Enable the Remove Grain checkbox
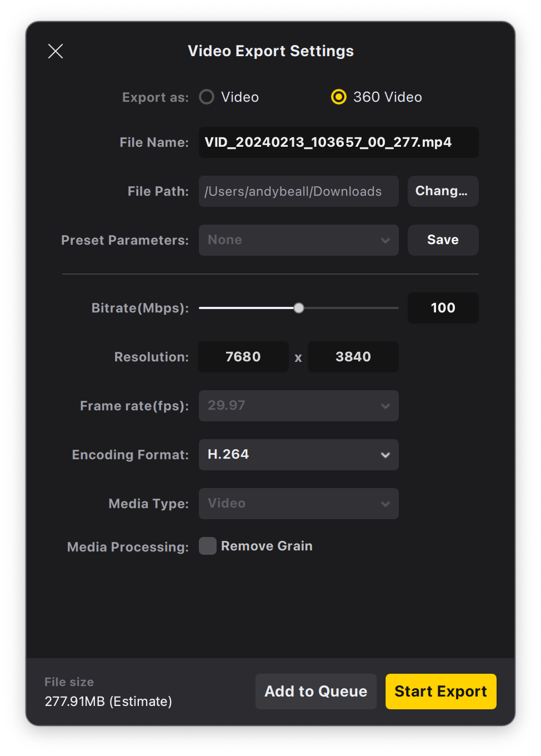Viewport: 541px width, 756px height. tap(208, 546)
